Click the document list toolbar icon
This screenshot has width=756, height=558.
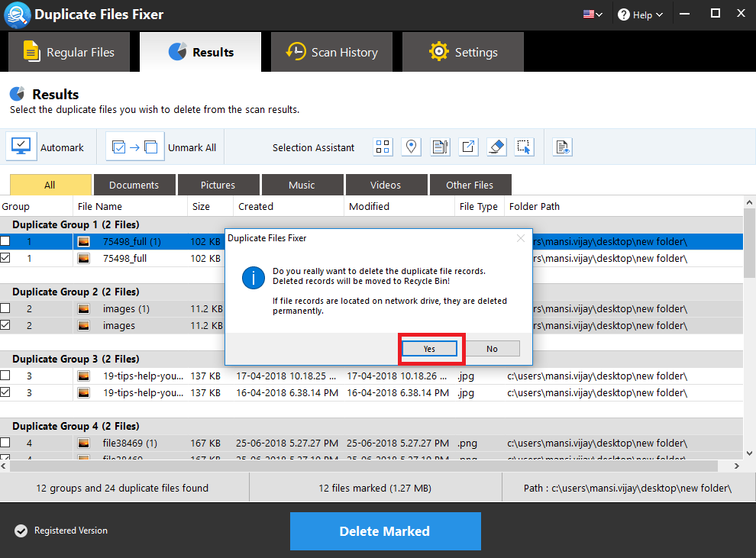(x=440, y=147)
